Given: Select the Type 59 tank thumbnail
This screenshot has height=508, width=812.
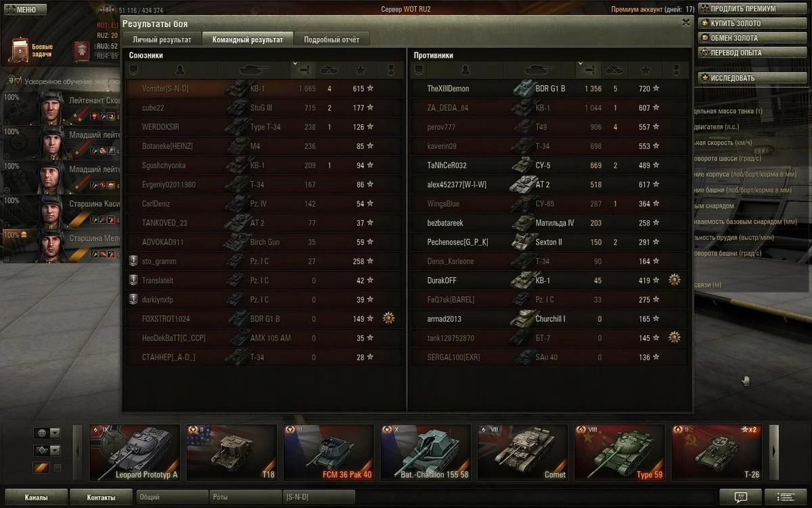Looking at the screenshot, I should [622, 452].
